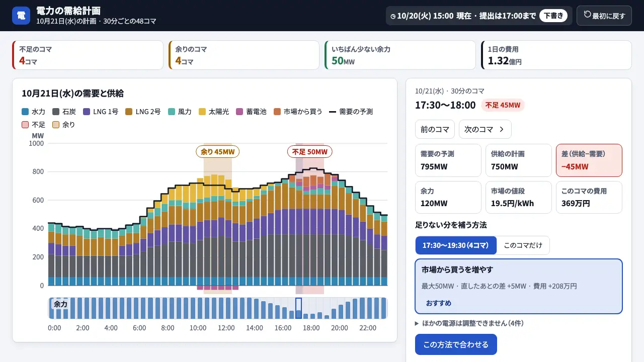644x362 pixels.
Task: Click the 10月21日(水)の需要と供給 chart title
Action: point(72,93)
